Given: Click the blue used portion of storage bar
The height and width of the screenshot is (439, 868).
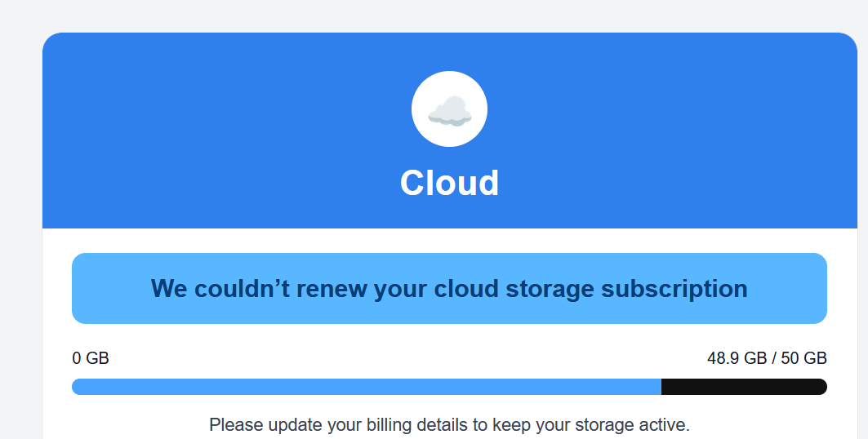Looking at the screenshot, I should coord(366,387).
